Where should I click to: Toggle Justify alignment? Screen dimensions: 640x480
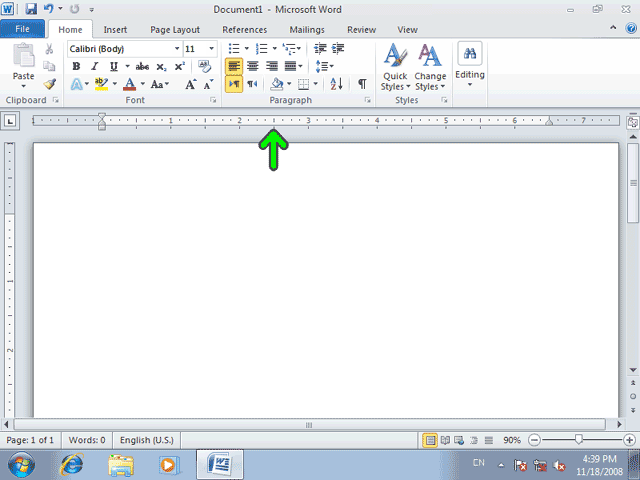pos(290,66)
